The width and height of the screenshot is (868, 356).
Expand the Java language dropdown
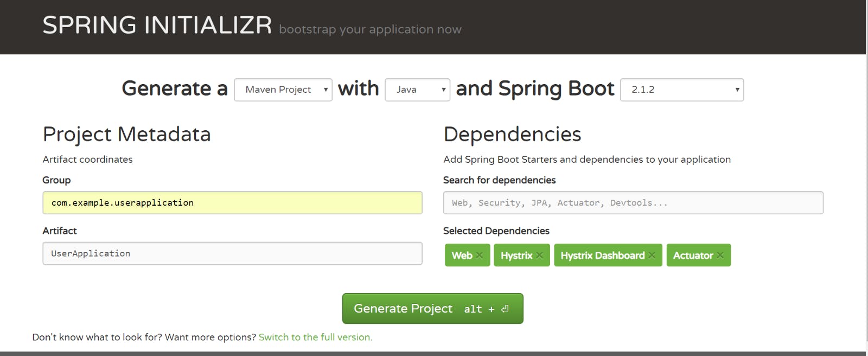pyautogui.click(x=417, y=90)
